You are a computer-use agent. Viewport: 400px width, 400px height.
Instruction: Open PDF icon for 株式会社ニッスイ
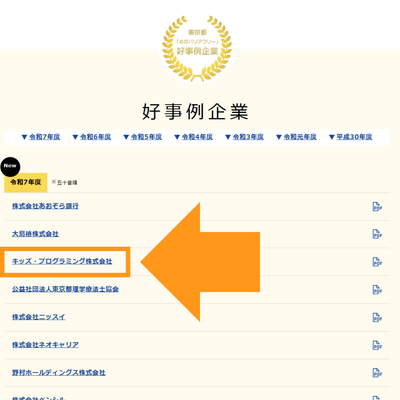(377, 317)
